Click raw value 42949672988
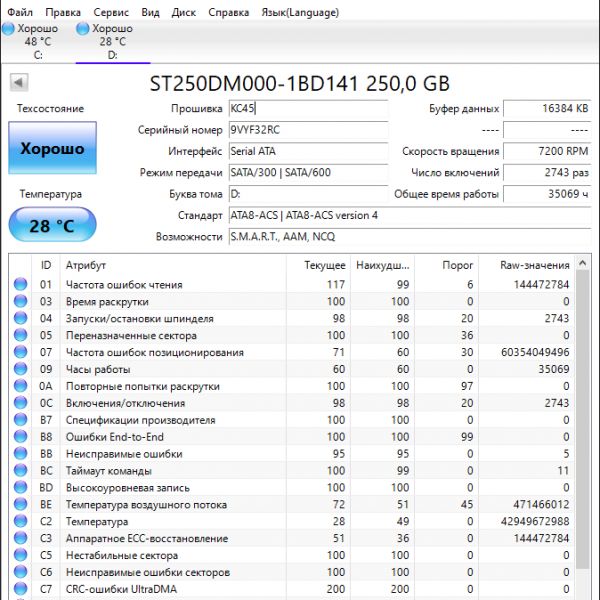This screenshot has width=600, height=600. (x=535, y=521)
